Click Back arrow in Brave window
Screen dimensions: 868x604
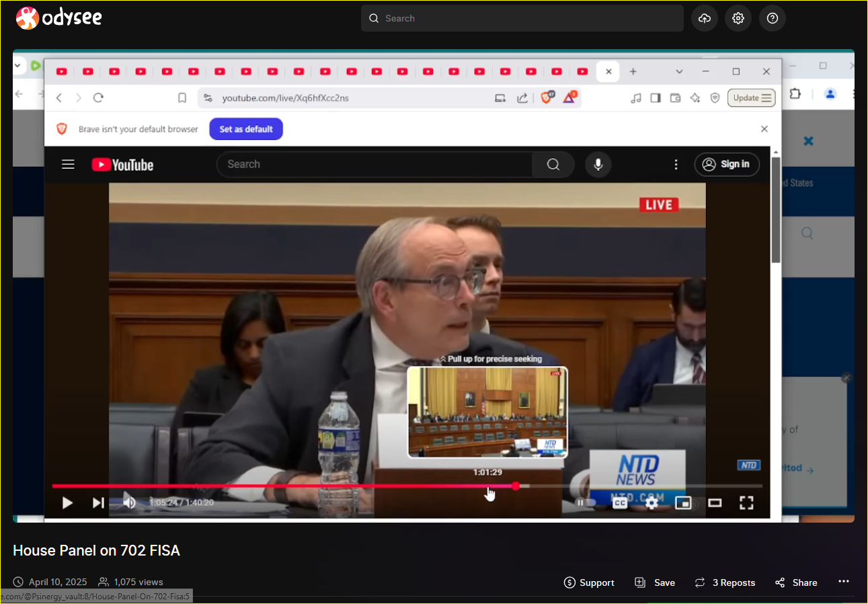59,98
